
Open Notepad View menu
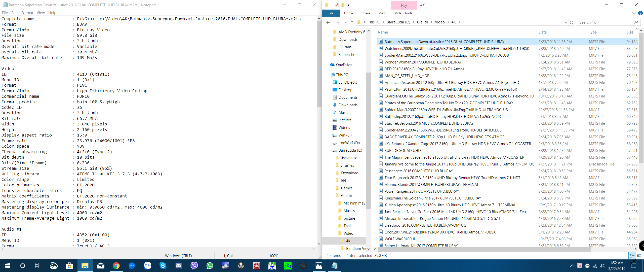point(41,13)
